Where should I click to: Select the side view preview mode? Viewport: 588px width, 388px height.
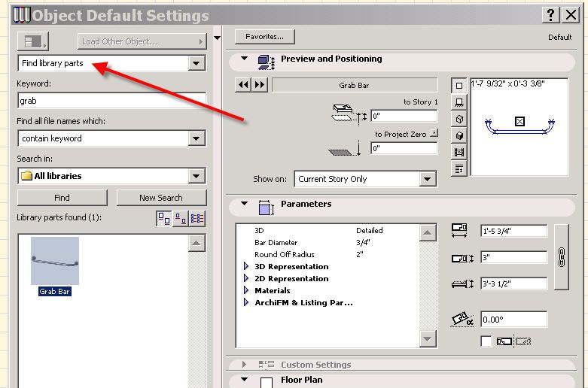tap(459, 102)
